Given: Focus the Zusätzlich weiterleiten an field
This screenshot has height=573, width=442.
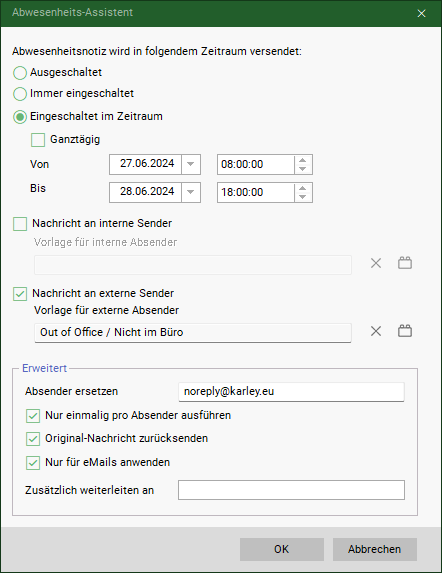Looking at the screenshot, I should [x=291, y=490].
